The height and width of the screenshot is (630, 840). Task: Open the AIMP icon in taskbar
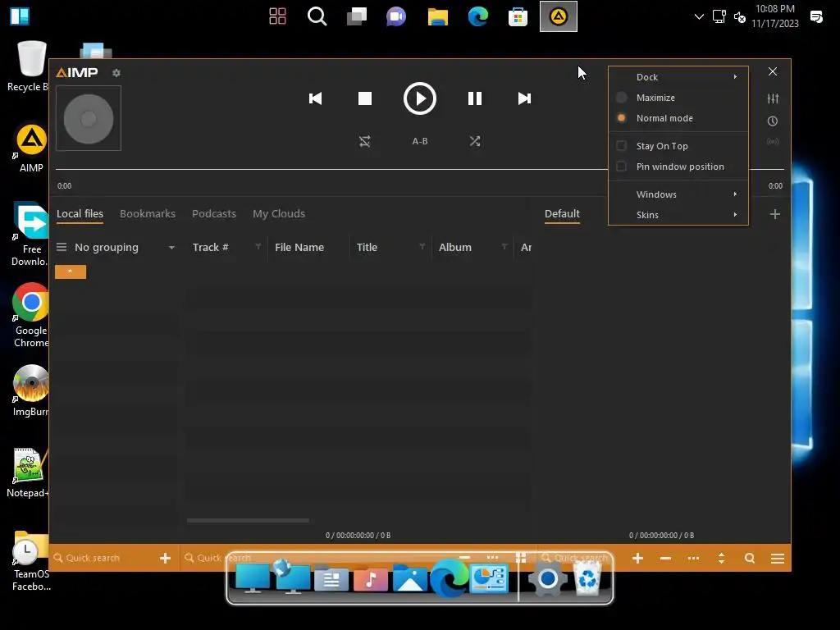[x=558, y=16]
